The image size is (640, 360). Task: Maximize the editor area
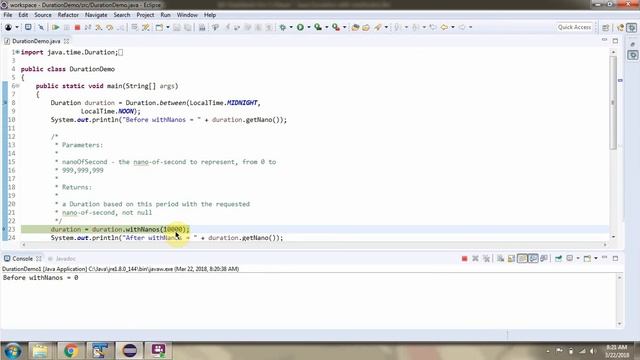point(615,41)
